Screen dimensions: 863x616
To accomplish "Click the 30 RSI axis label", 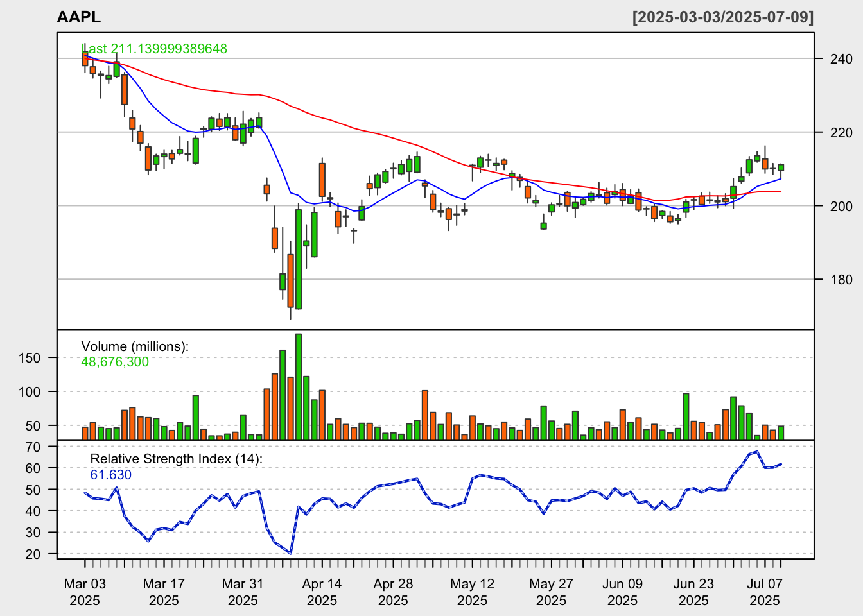I will 33,533.
